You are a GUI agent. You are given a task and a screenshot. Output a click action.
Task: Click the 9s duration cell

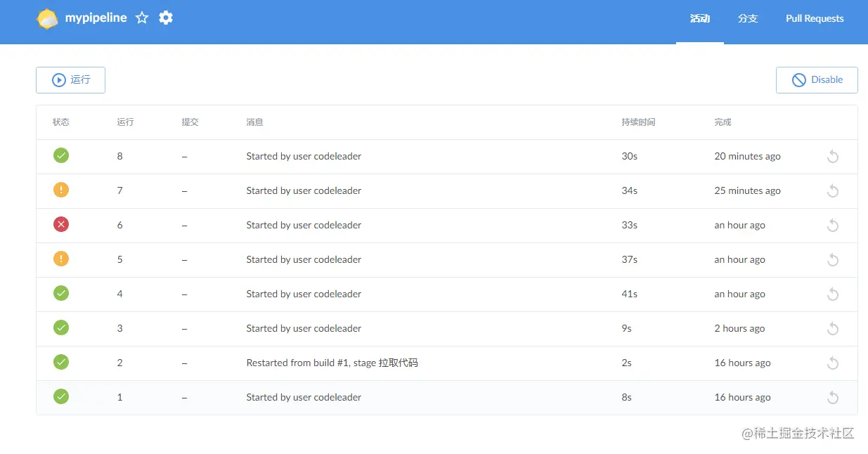tap(627, 328)
